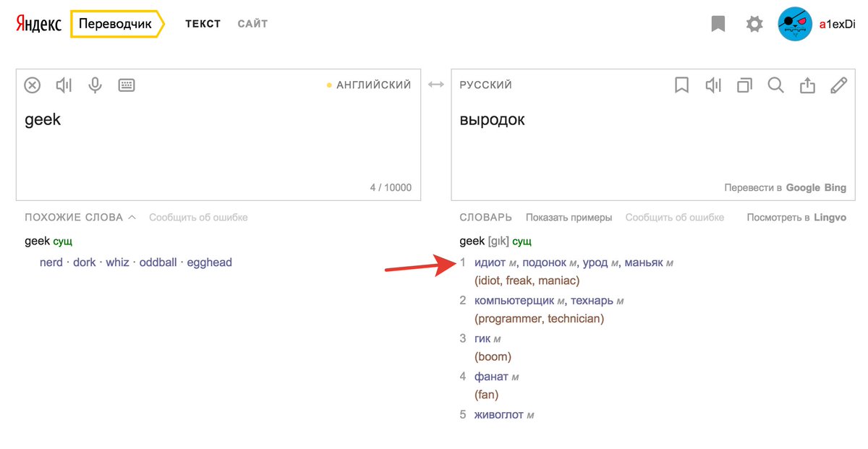868x449 pixels.
Task: Click the synonym maniac in parentheses
Action: click(x=557, y=281)
